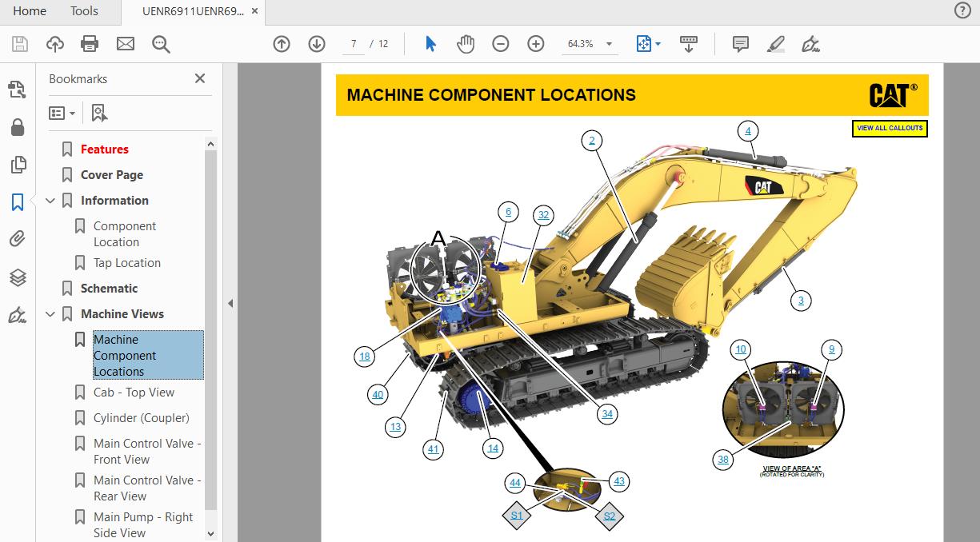This screenshot has height=542, width=980.
Task: Go to next page down arrow
Action: point(317,44)
